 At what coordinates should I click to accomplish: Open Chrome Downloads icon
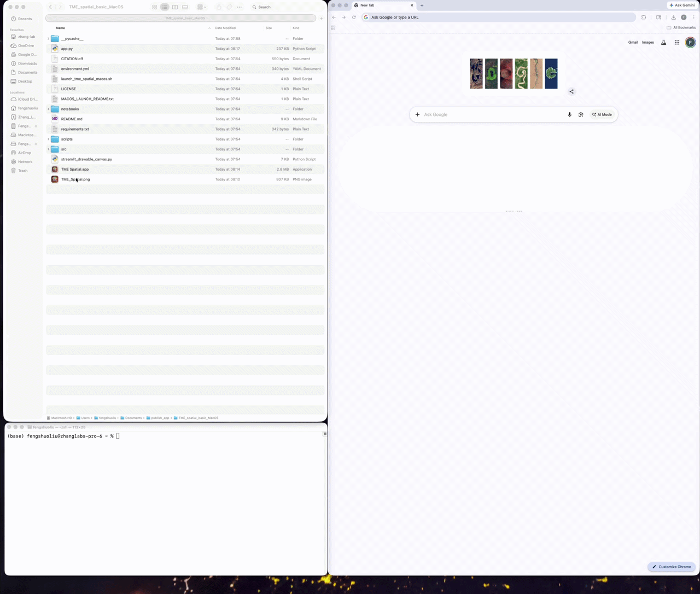click(673, 18)
